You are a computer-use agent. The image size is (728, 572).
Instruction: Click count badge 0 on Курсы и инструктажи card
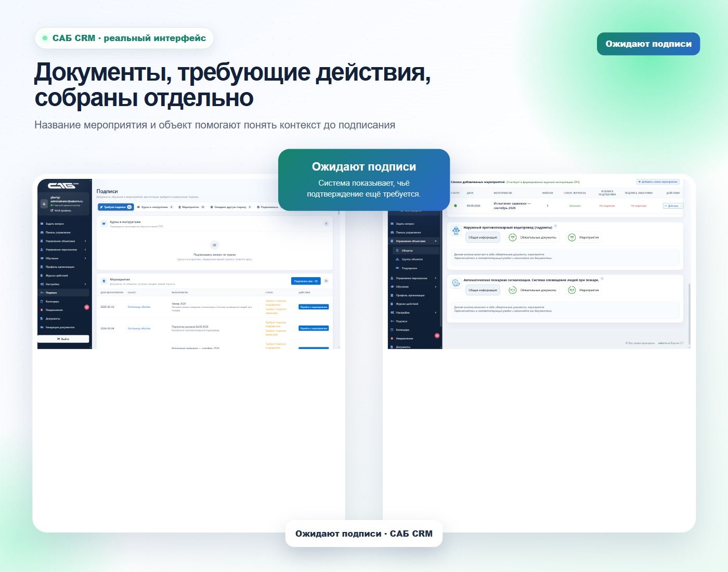(x=326, y=224)
